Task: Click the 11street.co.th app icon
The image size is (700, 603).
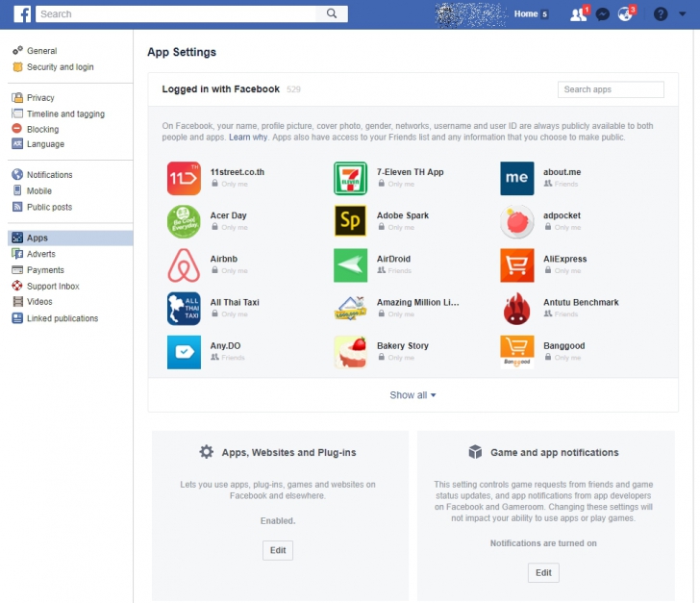Action: pos(184,178)
